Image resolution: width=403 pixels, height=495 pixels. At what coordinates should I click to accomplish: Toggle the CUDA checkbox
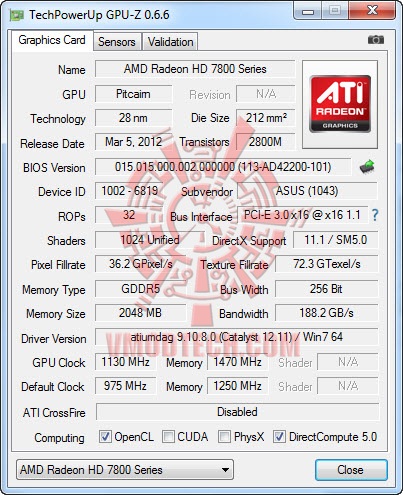click(x=168, y=436)
